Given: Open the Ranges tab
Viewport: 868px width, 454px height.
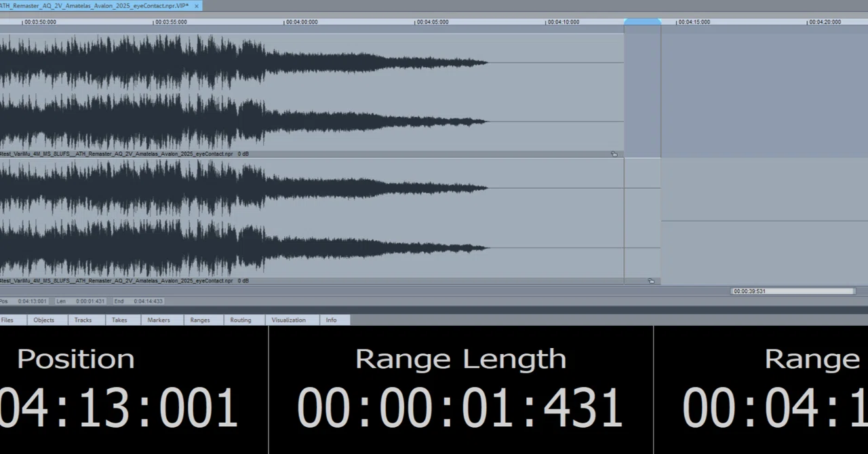Looking at the screenshot, I should [200, 320].
